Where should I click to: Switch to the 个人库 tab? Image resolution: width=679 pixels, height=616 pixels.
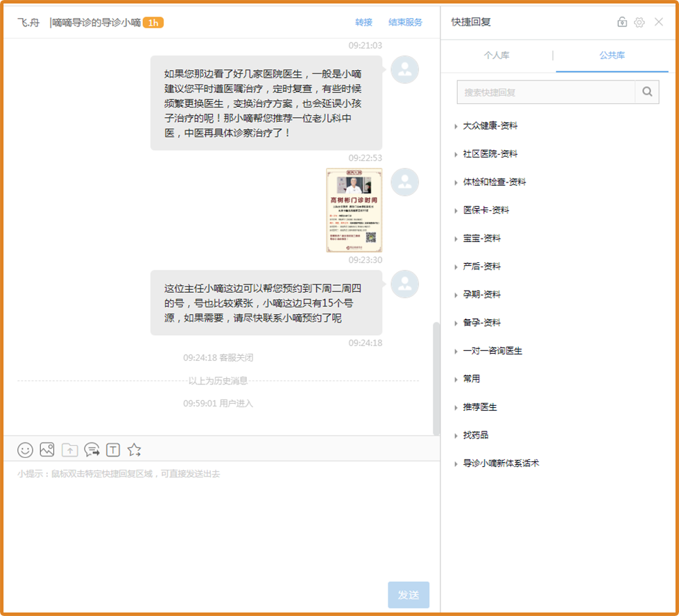point(497,55)
